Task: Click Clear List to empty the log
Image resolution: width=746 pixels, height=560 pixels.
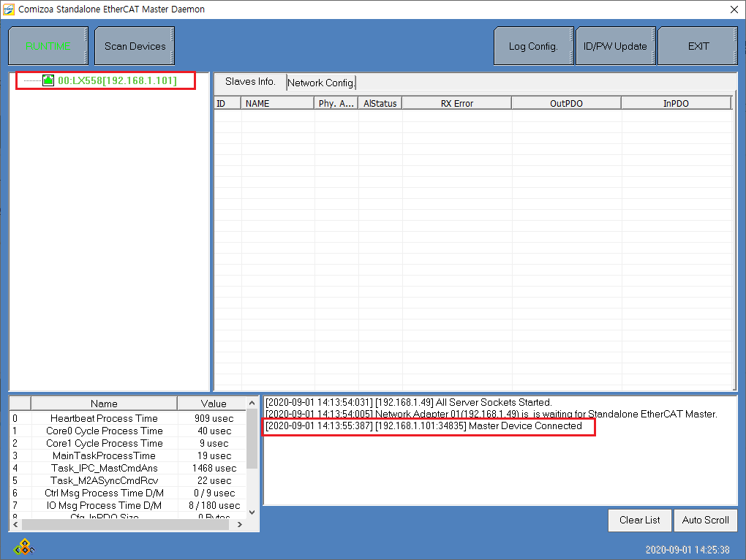Action: click(x=639, y=520)
